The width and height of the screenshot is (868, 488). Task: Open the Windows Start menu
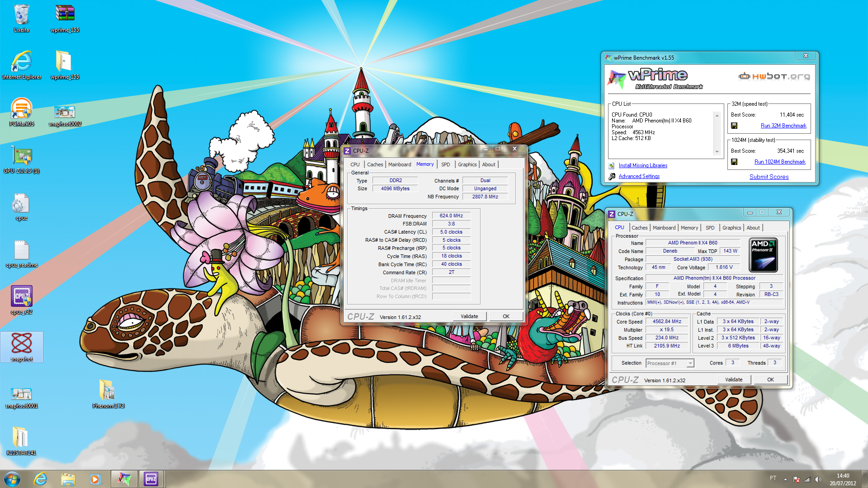[x=12, y=479]
